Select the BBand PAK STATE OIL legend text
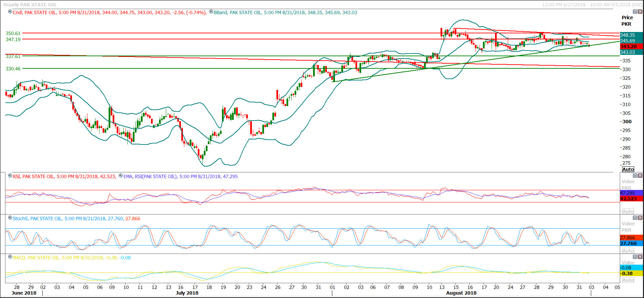Image resolution: width=644 pixels, height=298 pixels. pyautogui.click(x=286, y=12)
